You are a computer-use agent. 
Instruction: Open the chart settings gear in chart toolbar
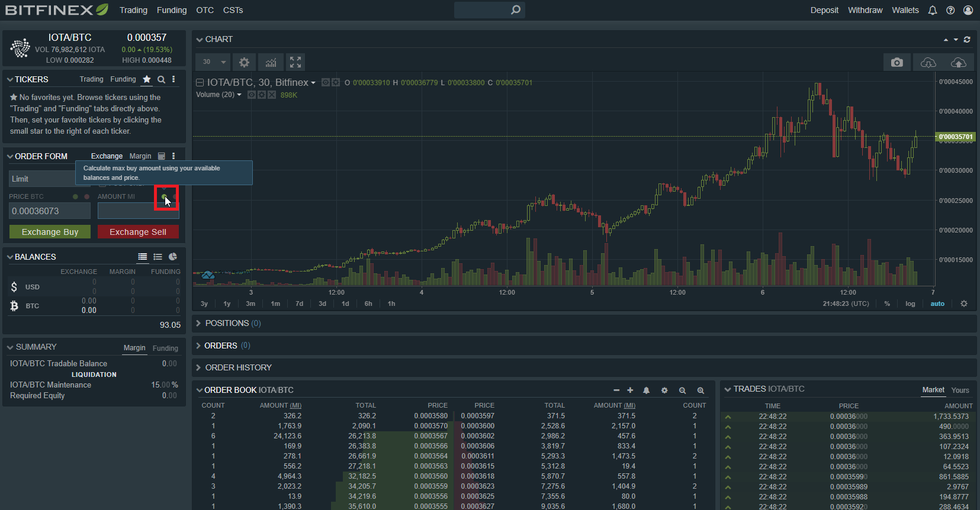tap(244, 62)
